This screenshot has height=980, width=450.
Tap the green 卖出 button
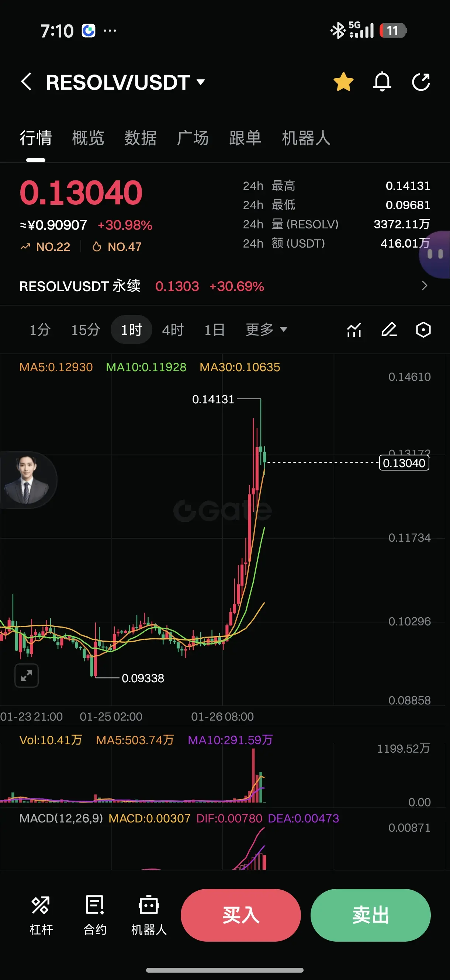[x=370, y=915]
